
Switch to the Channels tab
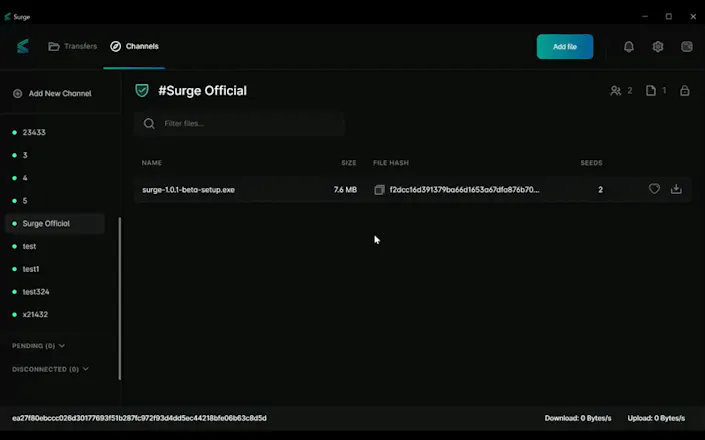click(x=134, y=46)
